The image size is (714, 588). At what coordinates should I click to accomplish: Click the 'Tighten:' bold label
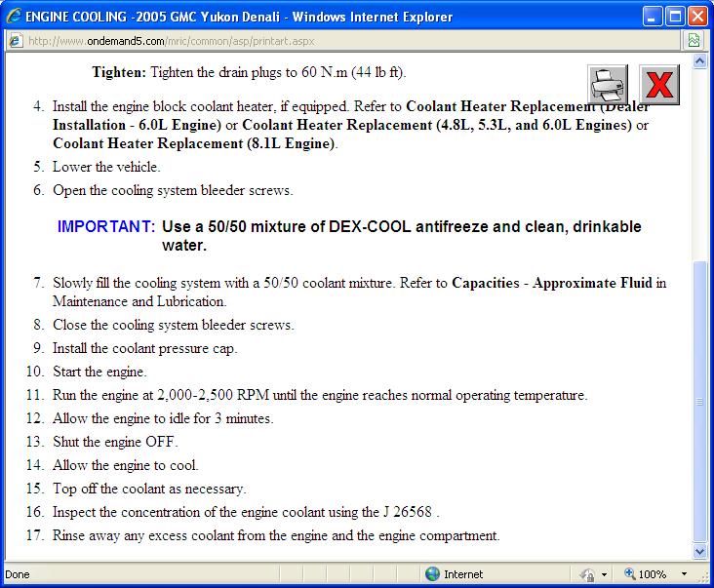coord(119,72)
